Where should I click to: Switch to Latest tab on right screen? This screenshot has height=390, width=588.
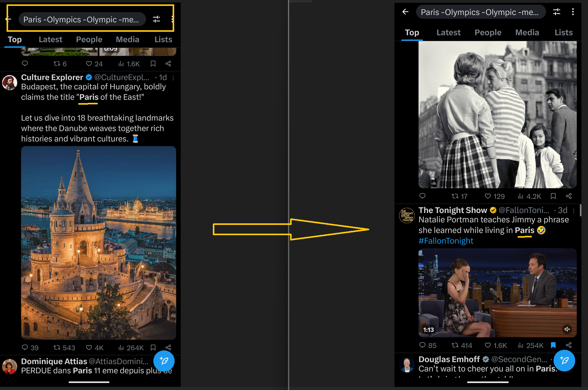[x=448, y=32]
